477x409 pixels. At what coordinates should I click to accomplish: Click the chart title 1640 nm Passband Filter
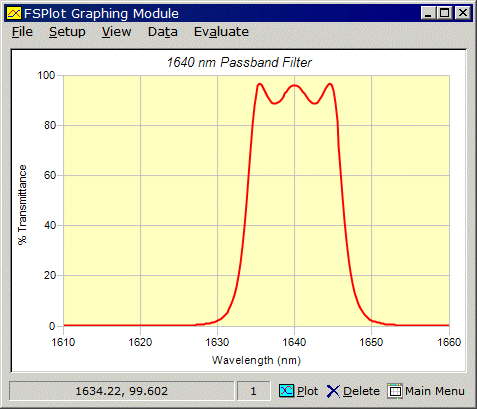239,62
